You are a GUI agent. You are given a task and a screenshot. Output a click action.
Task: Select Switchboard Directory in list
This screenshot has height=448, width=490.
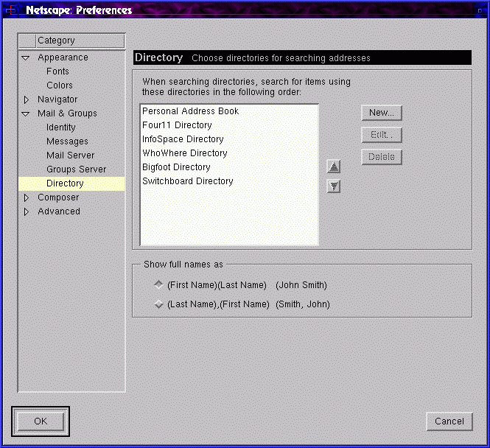coord(229,181)
